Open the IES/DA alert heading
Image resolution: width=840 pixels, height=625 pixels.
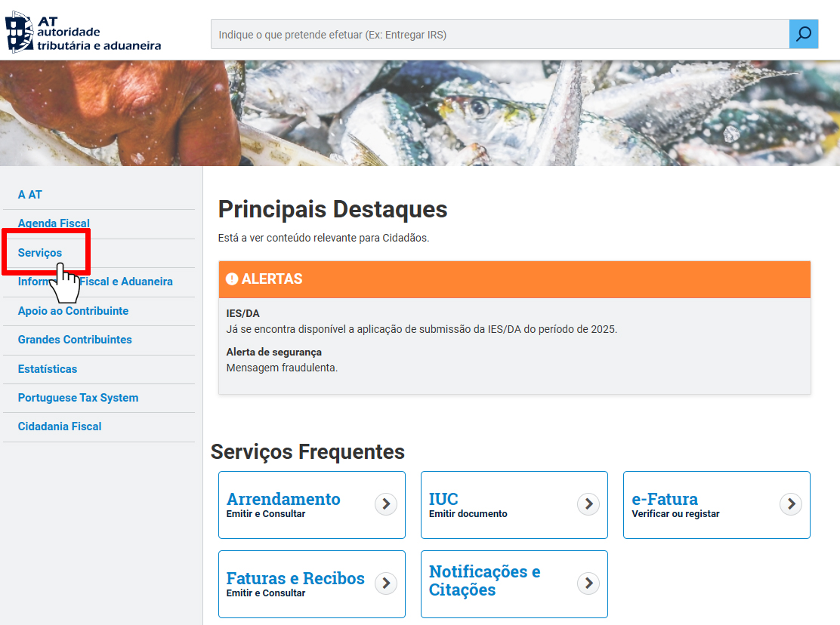tap(243, 313)
